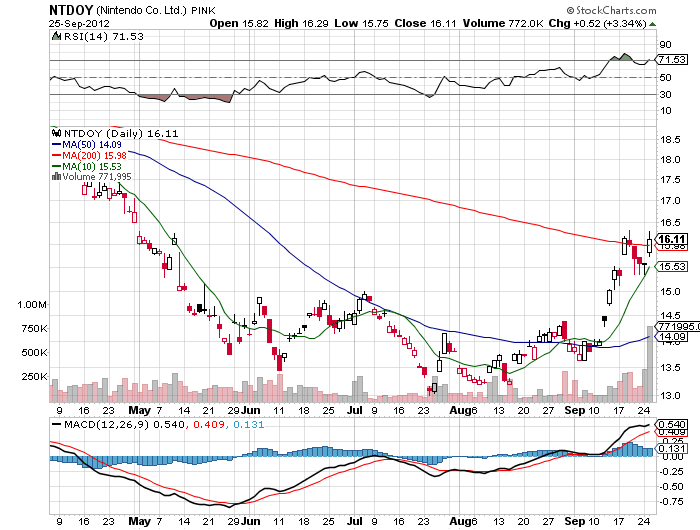Screen dimensions: 700x530
Task: Click the 250K volume scale label
Action: point(34,376)
